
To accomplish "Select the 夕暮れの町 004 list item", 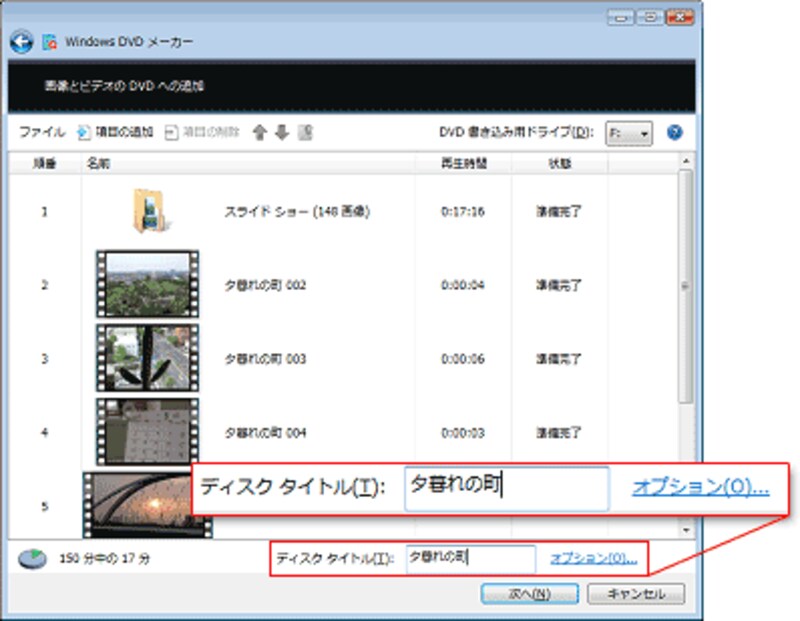I will coord(265,432).
